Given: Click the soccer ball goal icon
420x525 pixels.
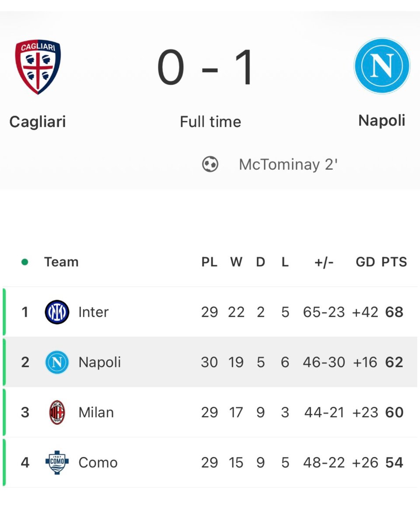Looking at the screenshot, I should [210, 164].
